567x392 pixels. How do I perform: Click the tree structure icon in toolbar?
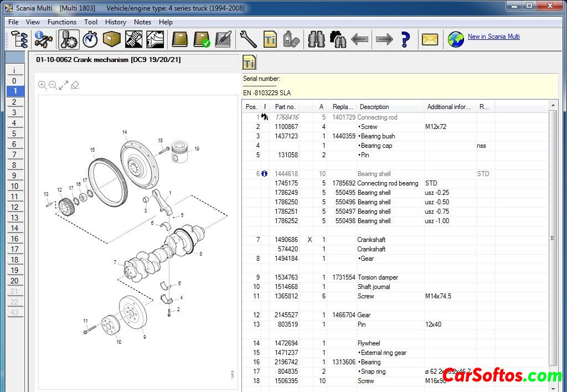point(19,39)
